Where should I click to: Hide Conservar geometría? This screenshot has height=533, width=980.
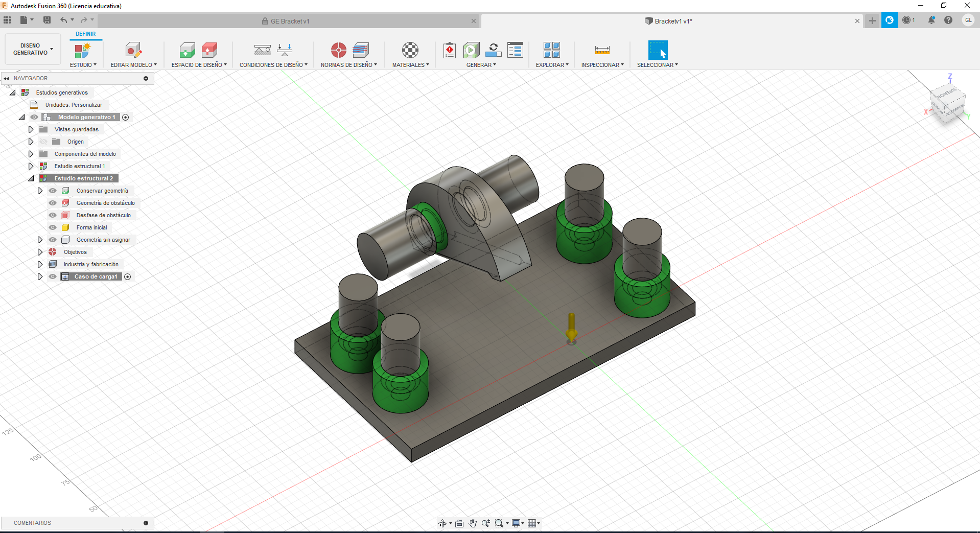pyautogui.click(x=53, y=191)
